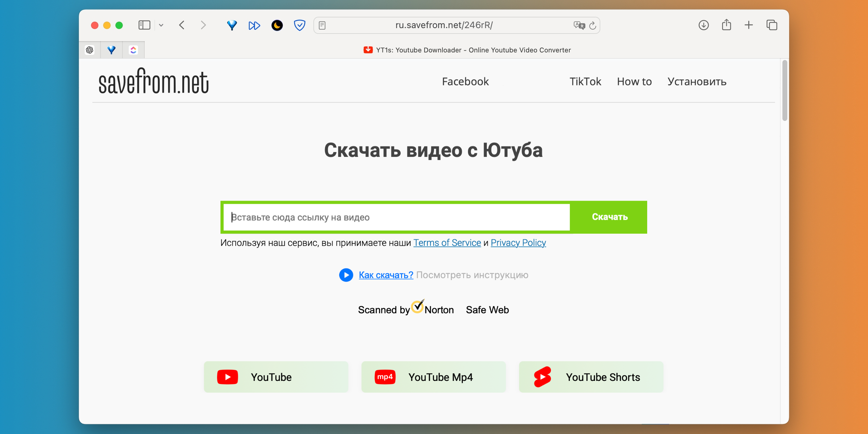Click the red YouTube play icon
868x434 pixels.
[227, 377]
